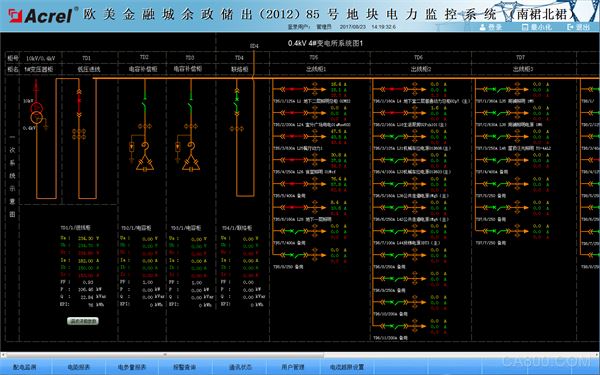Open the 电流越限设置 menu tab
Viewport: 600px width, 375px height.
click(x=347, y=367)
